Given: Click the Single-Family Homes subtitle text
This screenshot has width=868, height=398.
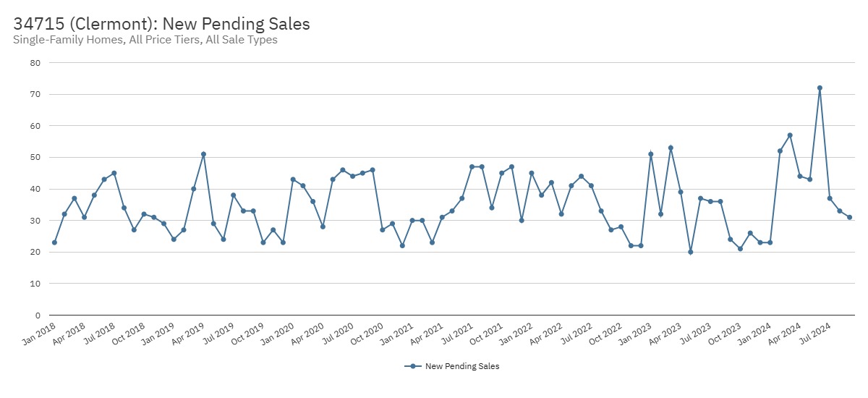Looking at the screenshot, I should [x=145, y=40].
